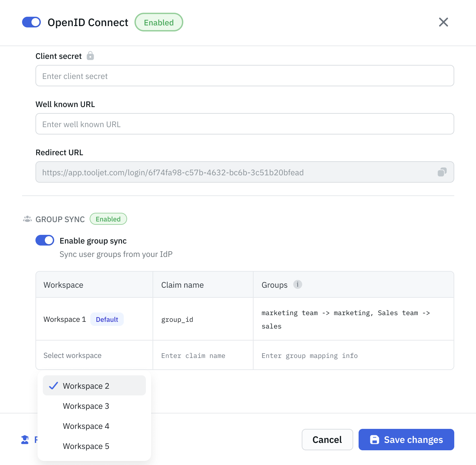Click the Claim name column header
The width and height of the screenshot is (476, 465).
pyautogui.click(x=182, y=285)
